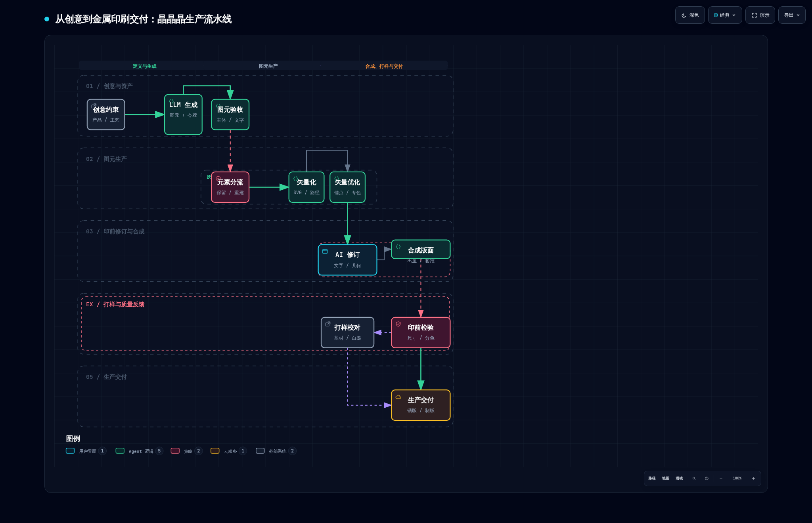Click the 图例 legend heading
The width and height of the screenshot is (812, 523).
coord(73,439)
